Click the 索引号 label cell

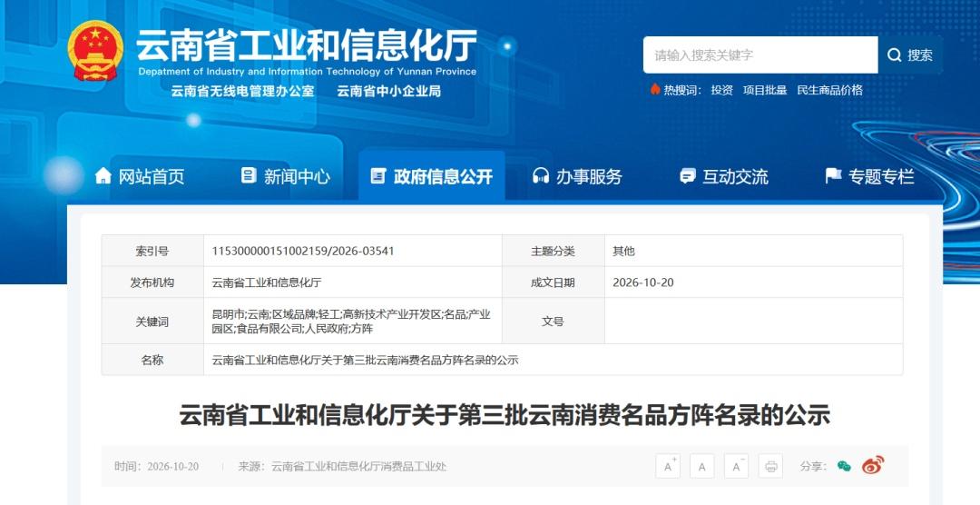tap(152, 251)
